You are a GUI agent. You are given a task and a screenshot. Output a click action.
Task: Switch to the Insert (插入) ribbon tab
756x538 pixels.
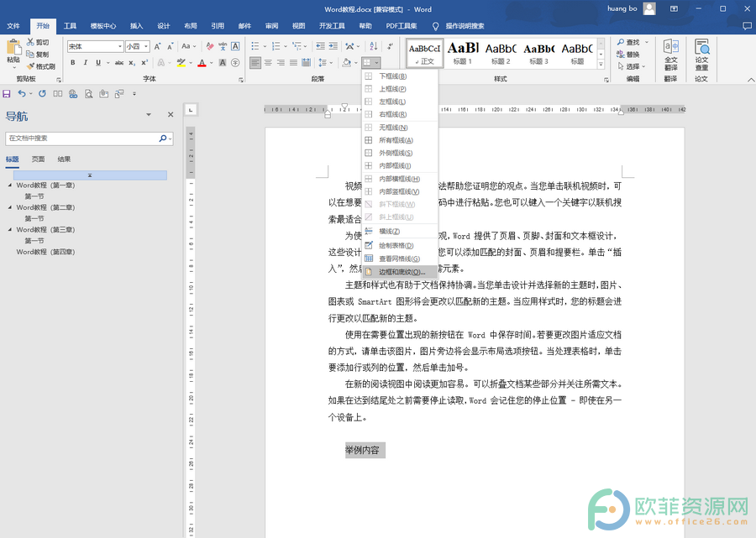click(136, 26)
